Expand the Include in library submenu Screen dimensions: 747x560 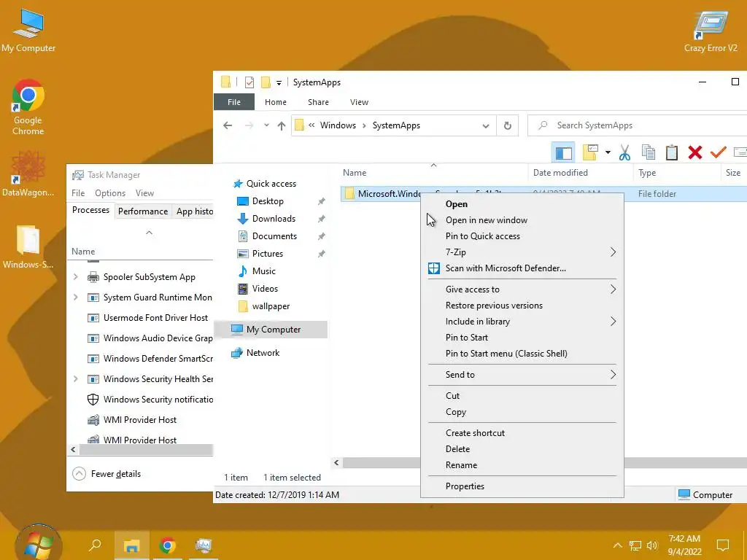coord(522,322)
